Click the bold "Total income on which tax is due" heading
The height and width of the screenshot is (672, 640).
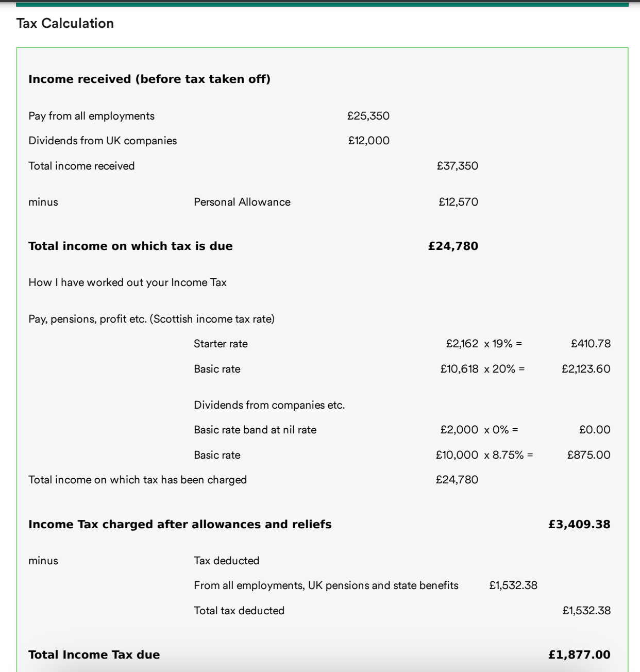point(130,246)
